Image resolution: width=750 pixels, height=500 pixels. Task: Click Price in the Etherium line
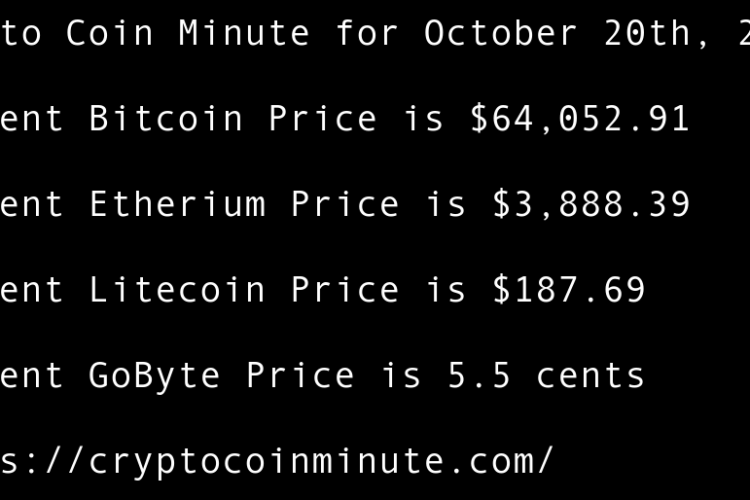click(x=345, y=205)
